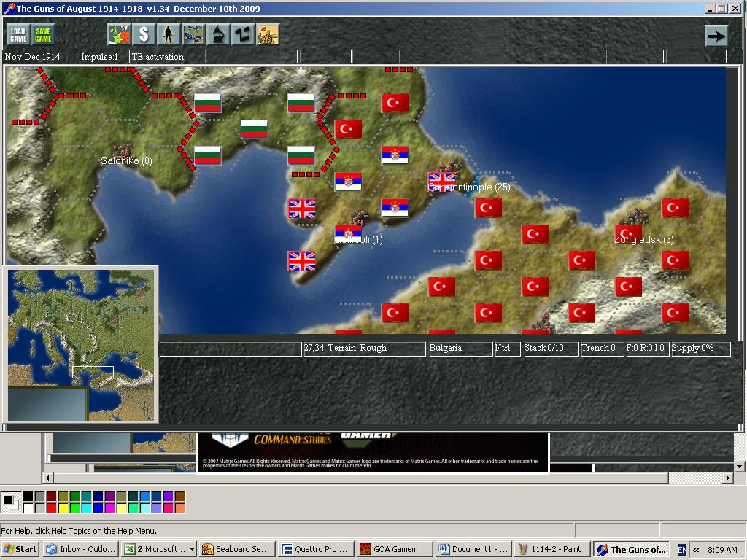The width and height of the screenshot is (747, 560).
Task: Click Paint's horizontal scrollbar left arrow
Action: pyautogui.click(x=47, y=478)
